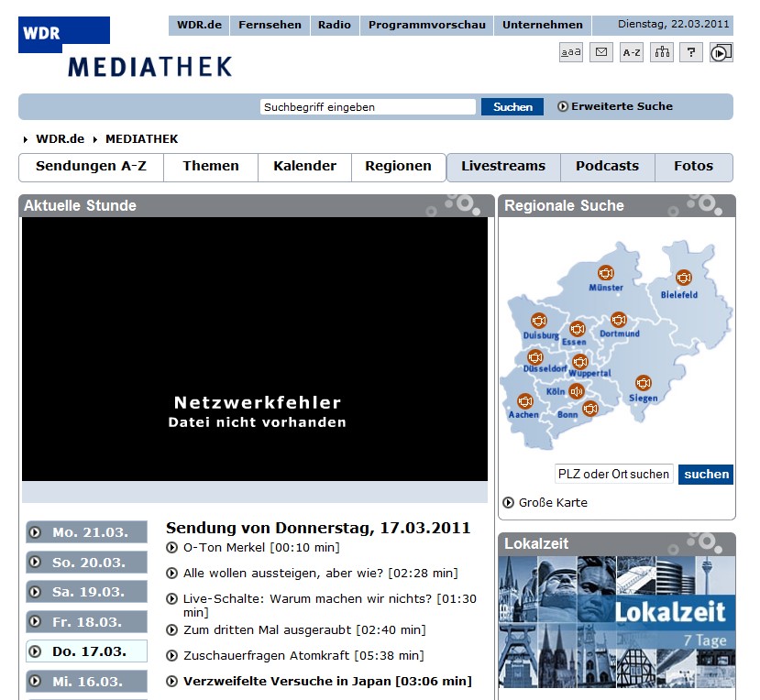Click the PLZ oder Ort suchen field
This screenshot has height=700, width=760.
[613, 474]
